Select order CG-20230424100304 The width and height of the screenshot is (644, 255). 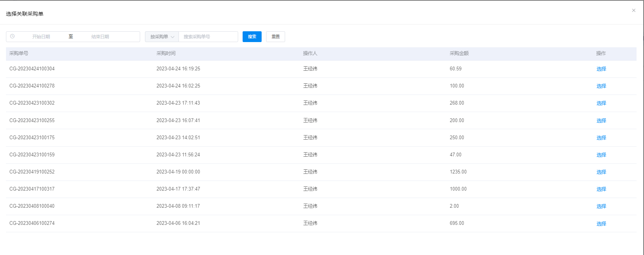coord(601,69)
